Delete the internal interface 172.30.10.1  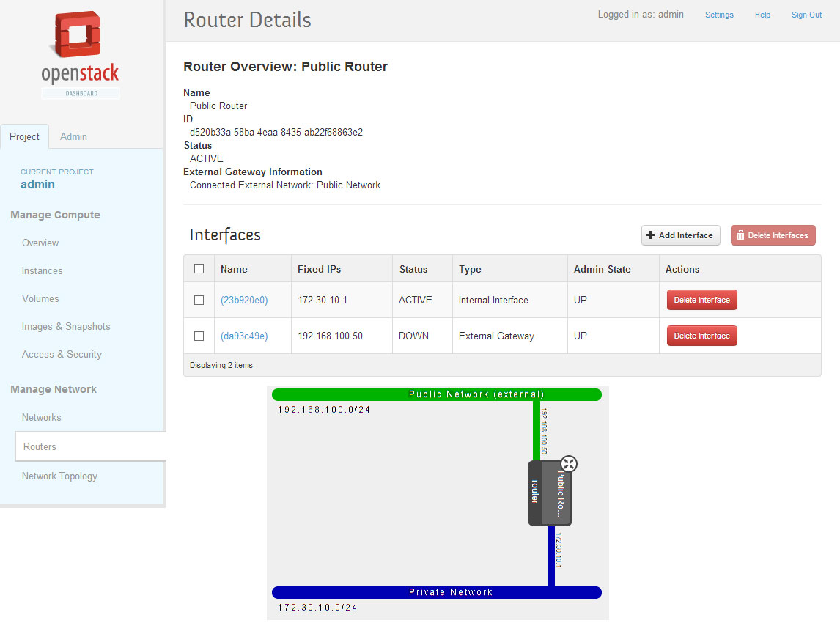[x=701, y=300]
